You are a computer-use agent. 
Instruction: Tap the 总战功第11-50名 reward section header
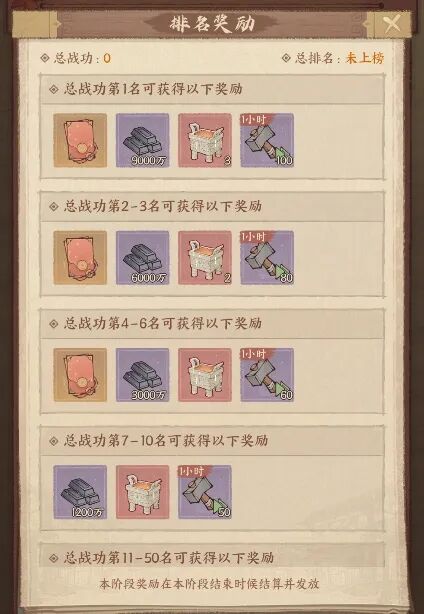coord(212,557)
